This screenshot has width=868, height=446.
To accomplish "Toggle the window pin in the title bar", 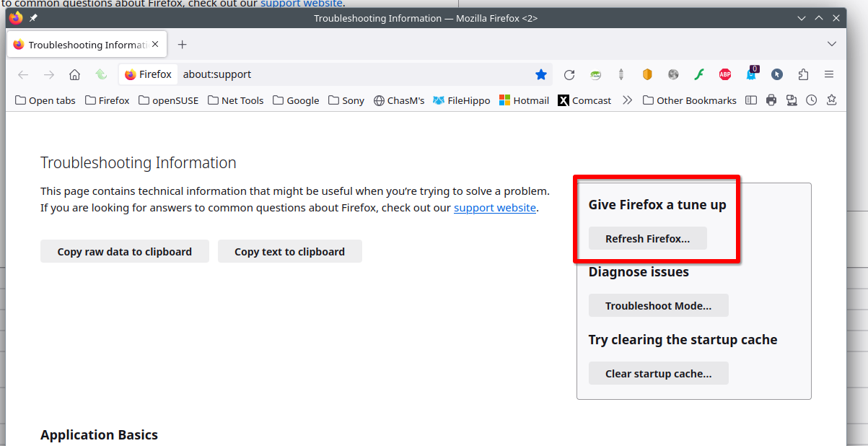I will click(33, 18).
